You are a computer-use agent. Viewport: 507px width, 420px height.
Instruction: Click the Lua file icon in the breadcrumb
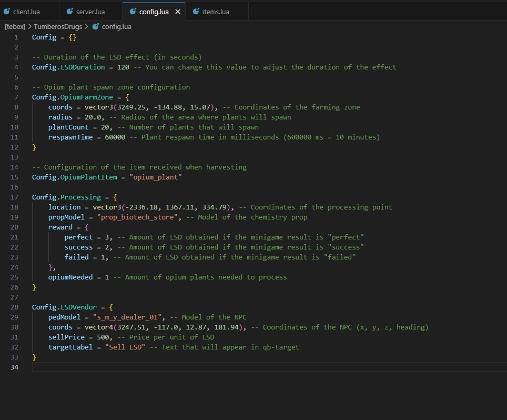[x=96, y=26]
